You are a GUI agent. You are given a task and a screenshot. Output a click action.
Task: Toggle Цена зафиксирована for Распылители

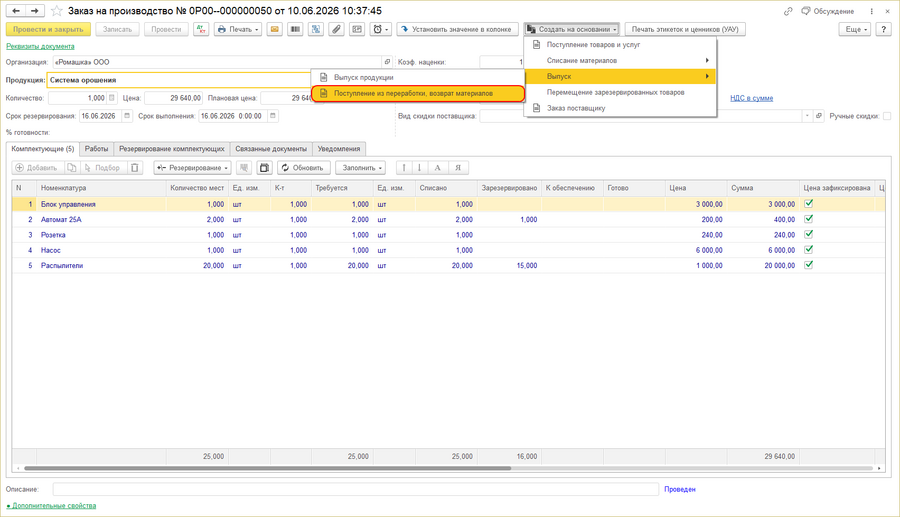pos(809,265)
